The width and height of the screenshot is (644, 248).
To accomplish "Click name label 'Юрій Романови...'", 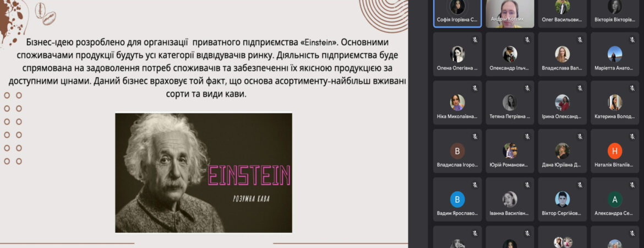I will (509, 165).
